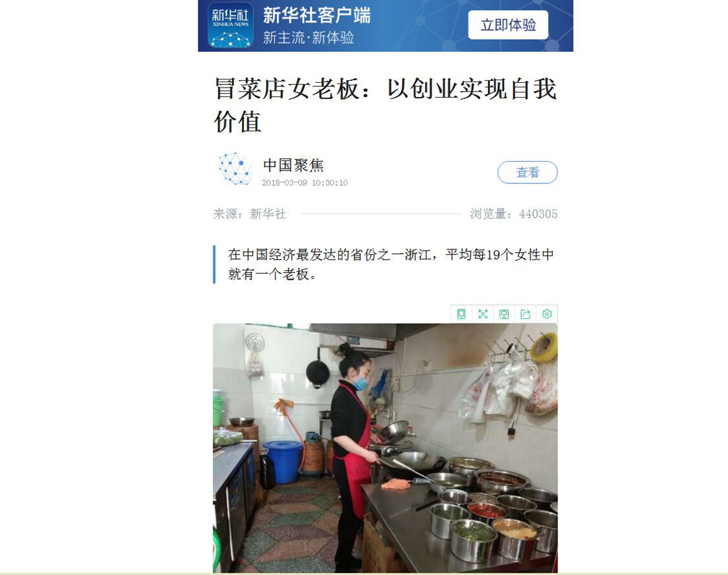This screenshot has width=728, height=575.
Task: Expand the photo with the fullscreen icon
Action: pos(483,314)
